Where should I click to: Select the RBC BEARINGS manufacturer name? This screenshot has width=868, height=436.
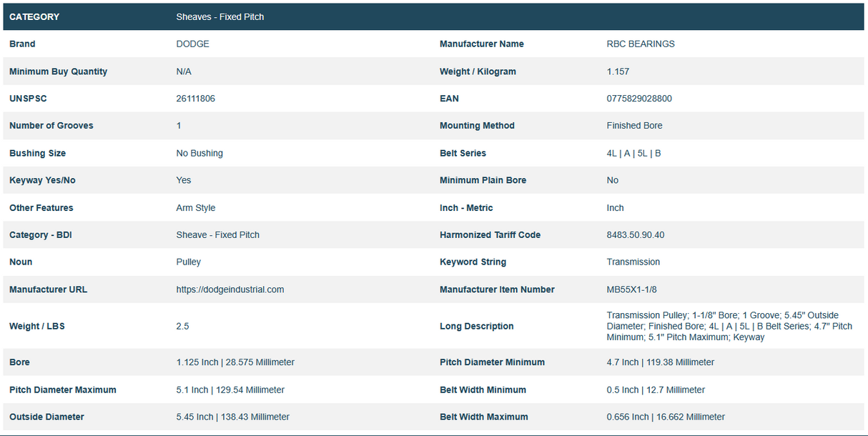pyautogui.click(x=640, y=44)
